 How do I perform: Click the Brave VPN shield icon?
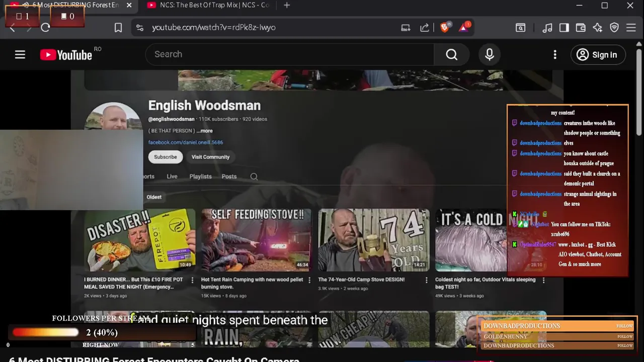tap(614, 28)
